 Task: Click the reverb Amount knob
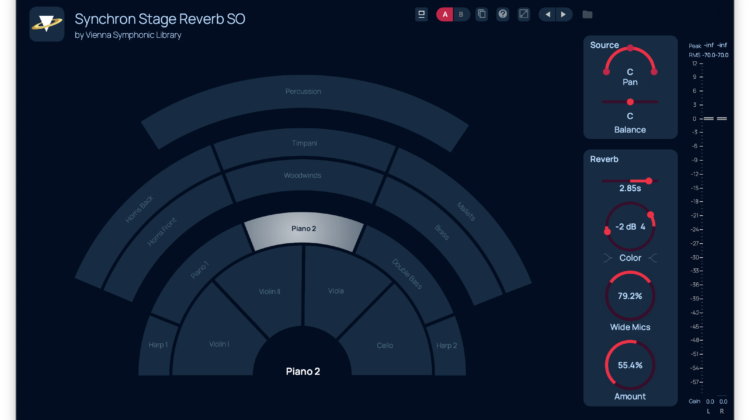point(630,365)
